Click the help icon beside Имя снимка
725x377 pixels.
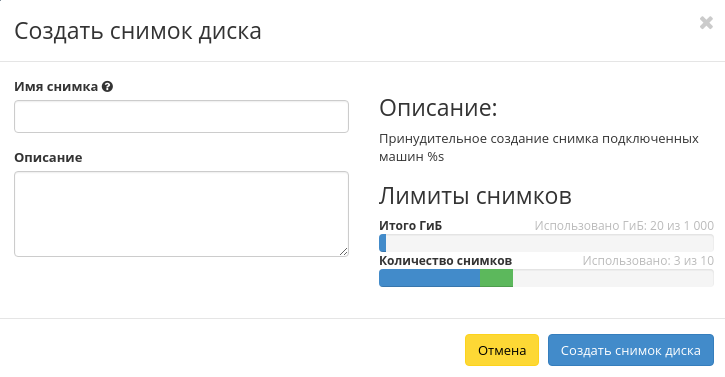(x=107, y=87)
